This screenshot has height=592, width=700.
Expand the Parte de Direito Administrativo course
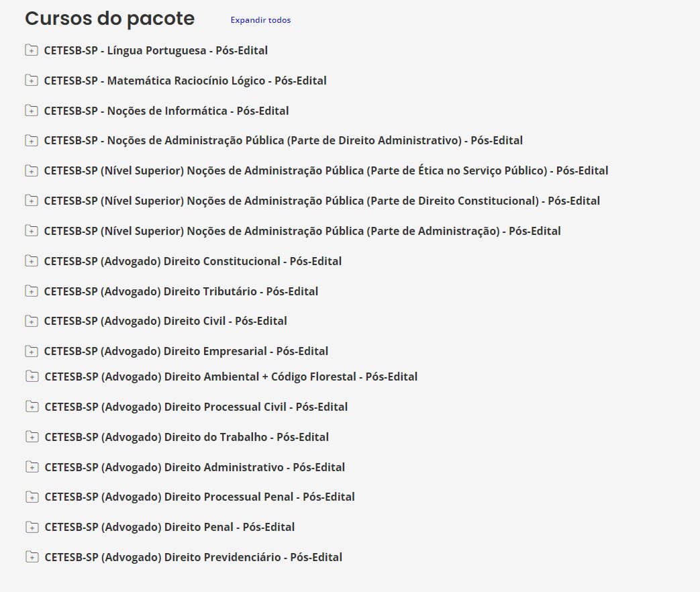[283, 141]
